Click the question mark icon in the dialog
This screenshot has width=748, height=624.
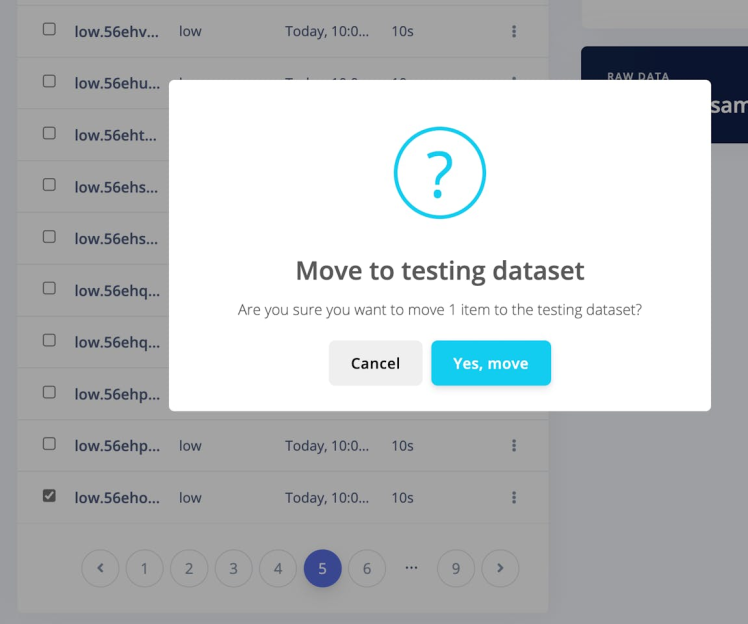click(x=440, y=173)
